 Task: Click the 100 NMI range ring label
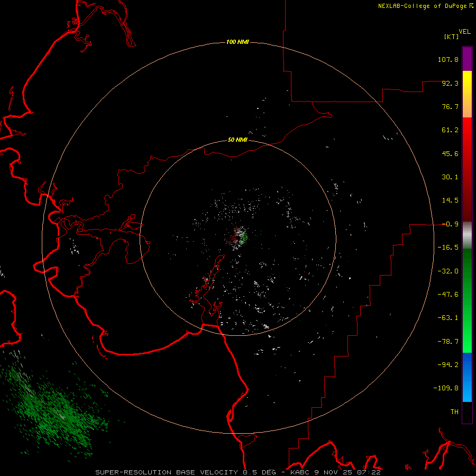pyautogui.click(x=237, y=42)
